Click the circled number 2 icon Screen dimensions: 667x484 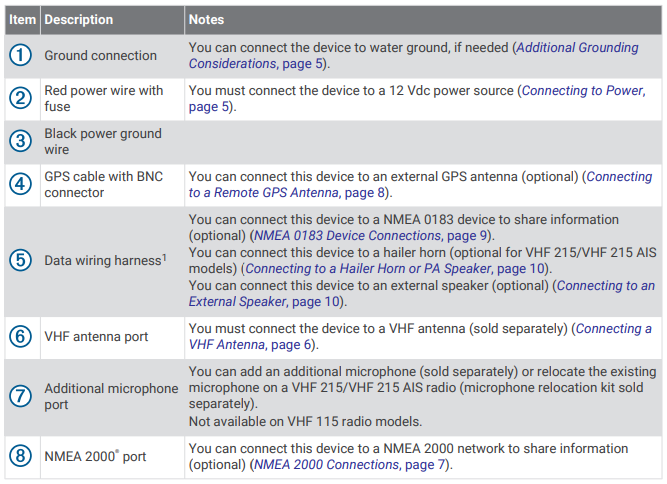click(x=22, y=98)
